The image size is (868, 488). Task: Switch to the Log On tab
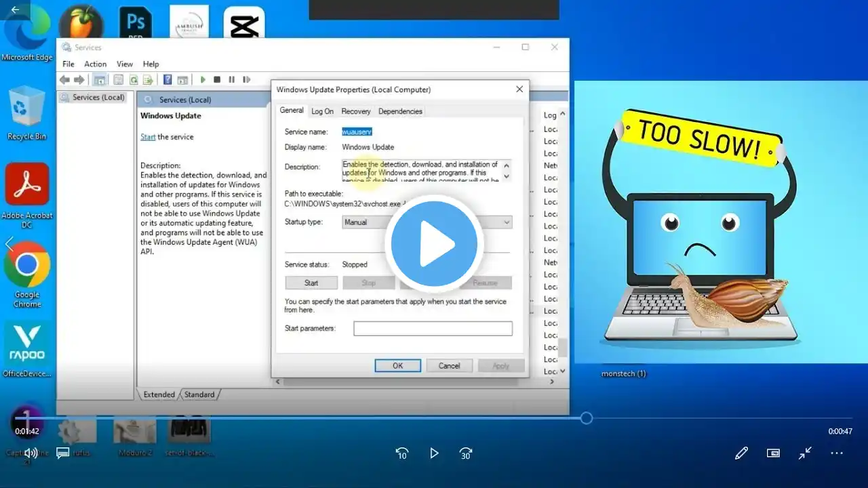pyautogui.click(x=322, y=111)
